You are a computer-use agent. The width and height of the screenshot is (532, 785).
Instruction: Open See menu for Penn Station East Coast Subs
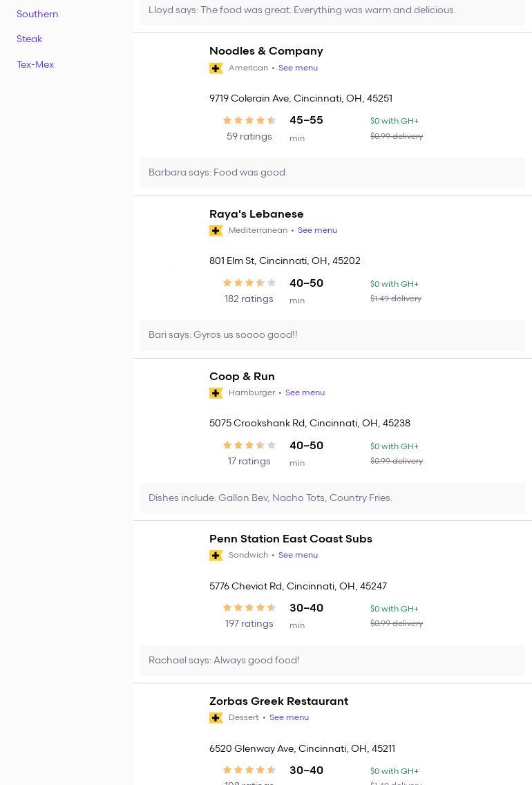coord(298,556)
